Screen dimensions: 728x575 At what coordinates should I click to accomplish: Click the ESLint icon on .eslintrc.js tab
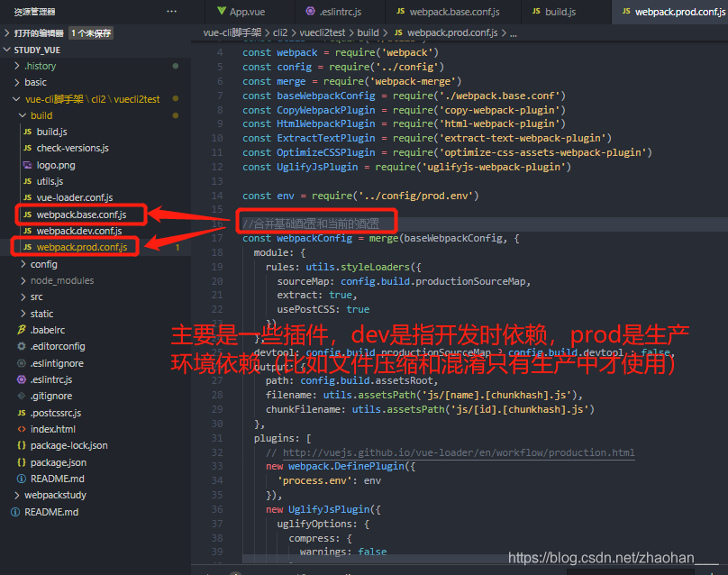pos(310,11)
